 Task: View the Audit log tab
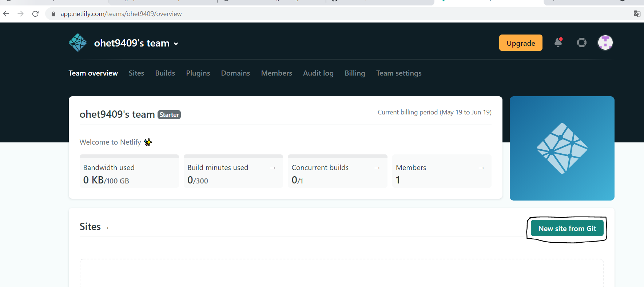point(318,73)
